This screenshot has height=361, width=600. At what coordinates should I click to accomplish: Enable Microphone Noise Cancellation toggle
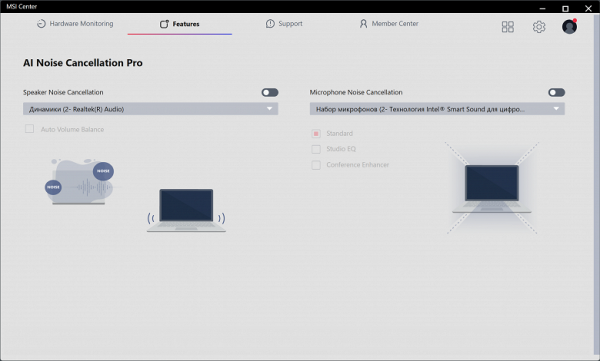coord(556,92)
